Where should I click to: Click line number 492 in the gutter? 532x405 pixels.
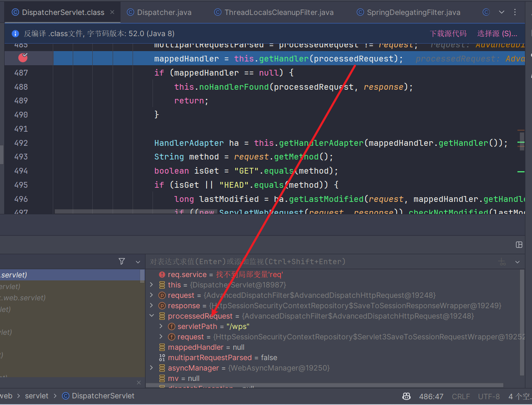[x=21, y=143]
